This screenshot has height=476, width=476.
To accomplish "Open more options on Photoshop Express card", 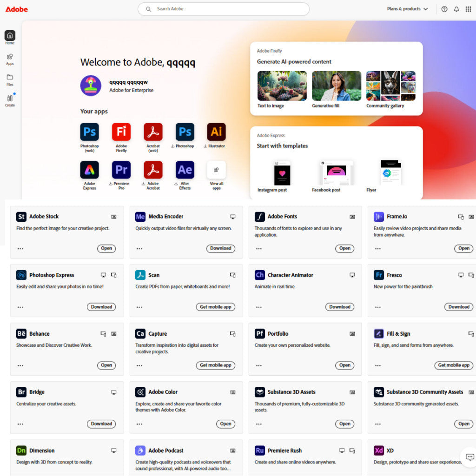I will (20, 307).
